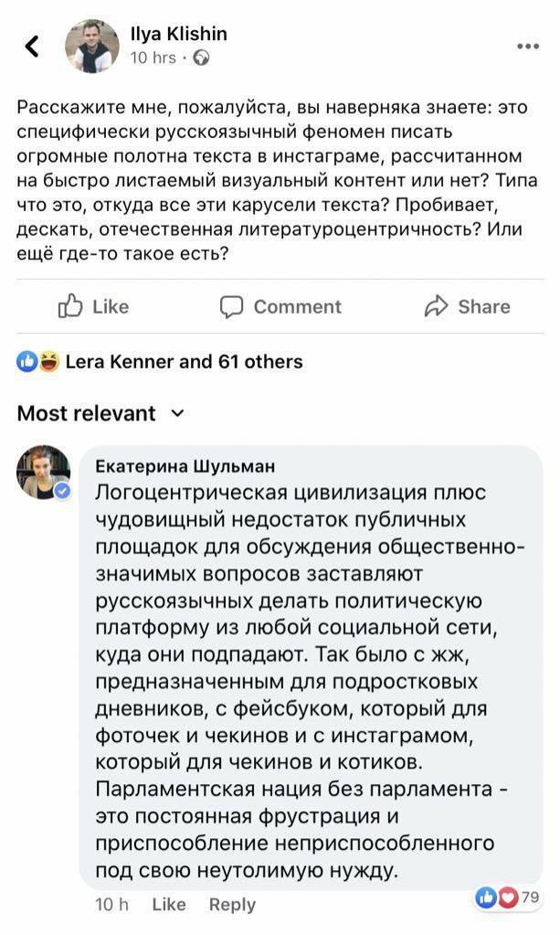Reply to Екатерина Шульман's comment
The height and width of the screenshot is (935, 560).
tap(232, 904)
